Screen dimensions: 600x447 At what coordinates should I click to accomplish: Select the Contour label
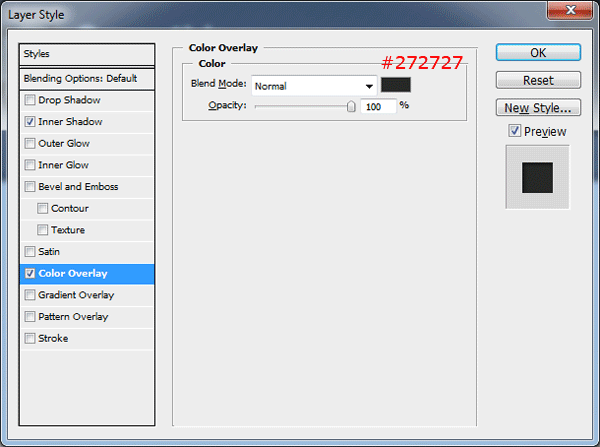click(70, 208)
